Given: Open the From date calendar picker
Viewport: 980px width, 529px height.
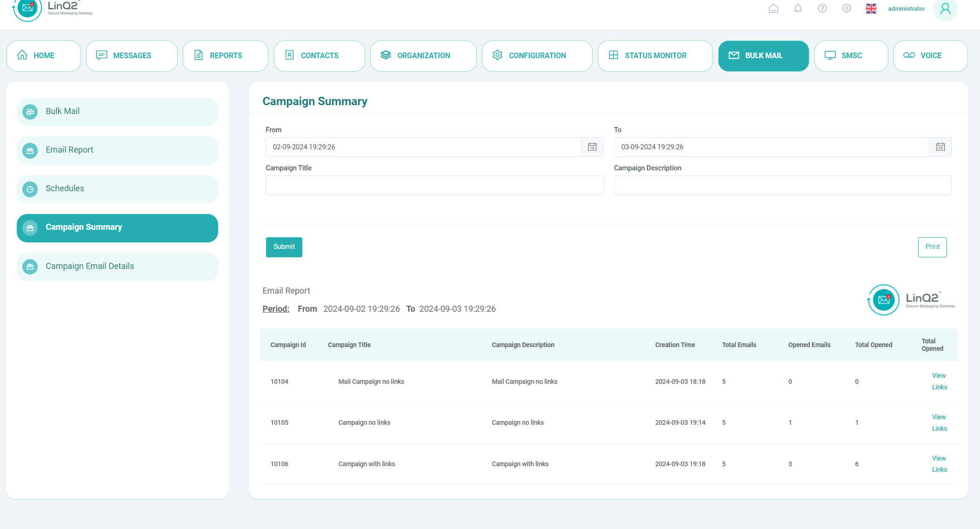Looking at the screenshot, I should coord(592,147).
